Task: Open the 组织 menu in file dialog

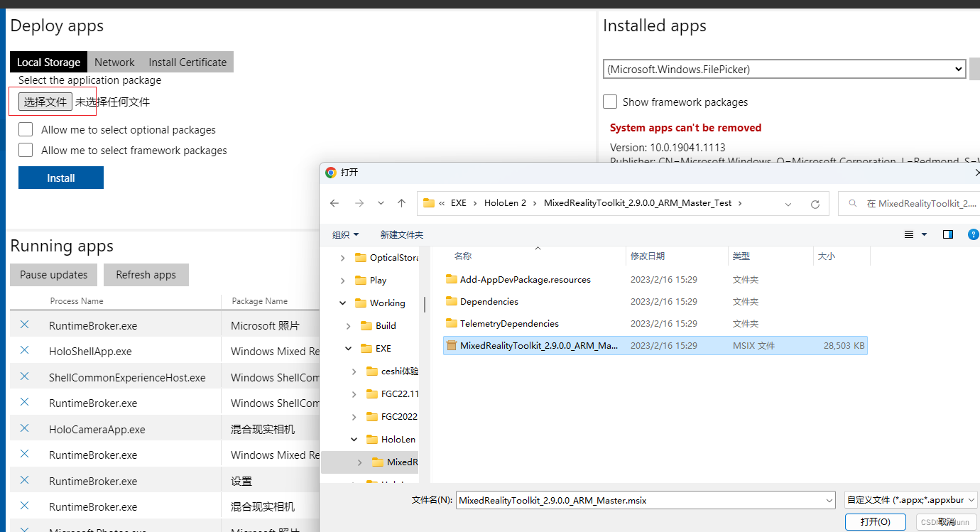Action: (x=346, y=234)
